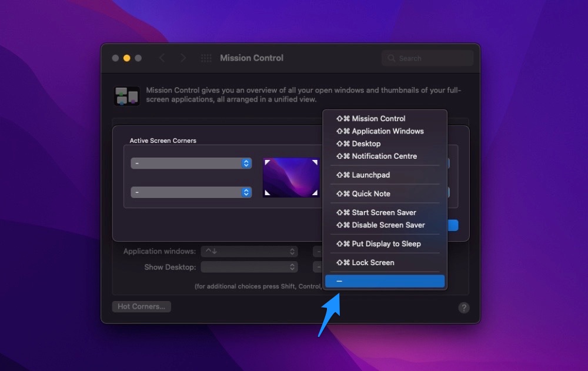Open the bottom-left hot corner dropdown
The image size is (588, 371).
191,192
